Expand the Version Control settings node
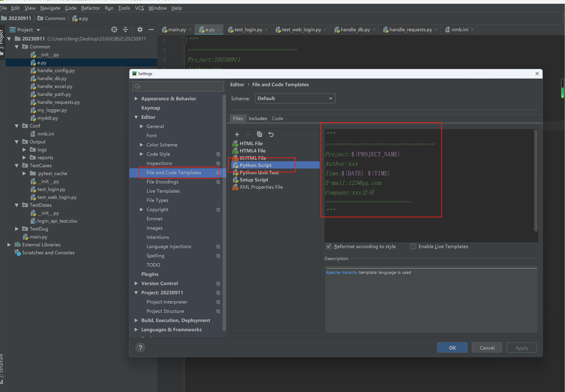The image size is (565, 392). (x=136, y=283)
